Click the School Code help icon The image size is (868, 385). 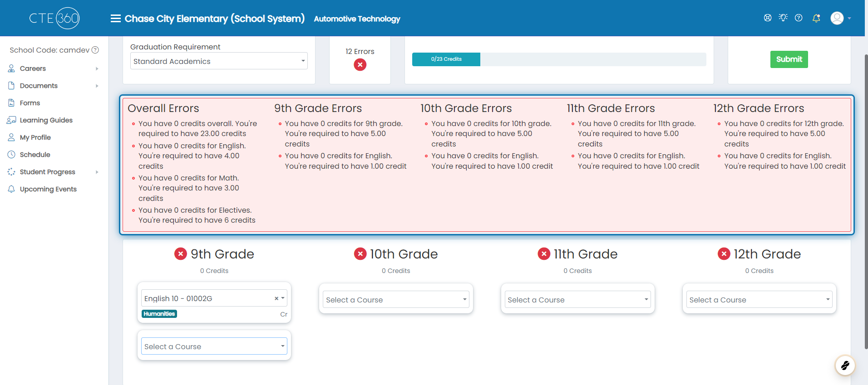[x=95, y=50]
